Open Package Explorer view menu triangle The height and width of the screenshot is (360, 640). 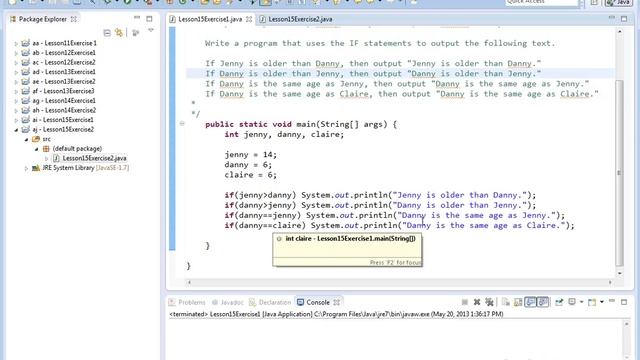tap(151, 31)
